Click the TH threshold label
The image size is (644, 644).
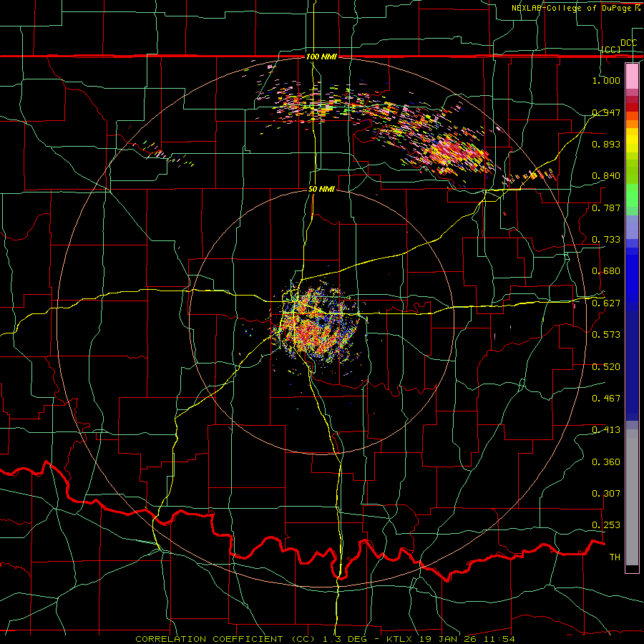click(x=615, y=557)
